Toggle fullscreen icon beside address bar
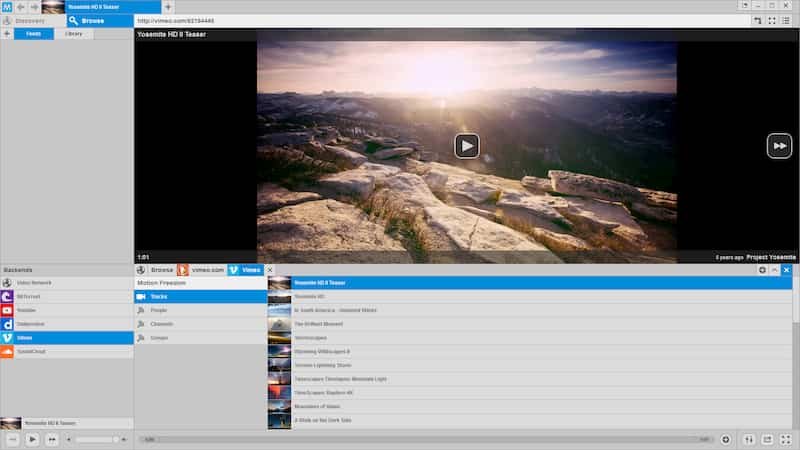 tap(772, 21)
